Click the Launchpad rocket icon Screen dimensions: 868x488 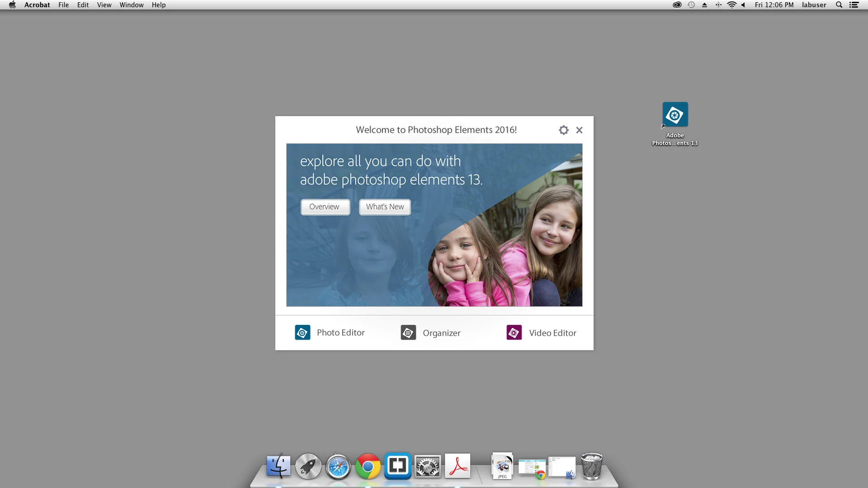(x=308, y=466)
